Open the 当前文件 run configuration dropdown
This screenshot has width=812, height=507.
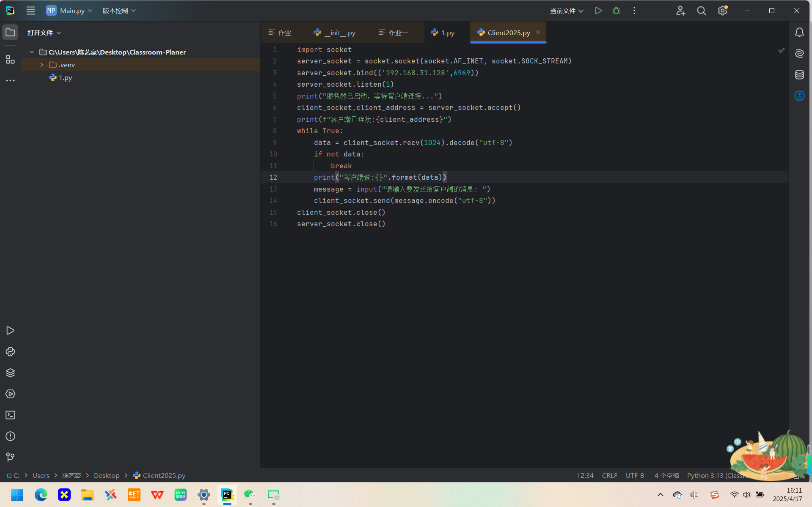[566, 11]
